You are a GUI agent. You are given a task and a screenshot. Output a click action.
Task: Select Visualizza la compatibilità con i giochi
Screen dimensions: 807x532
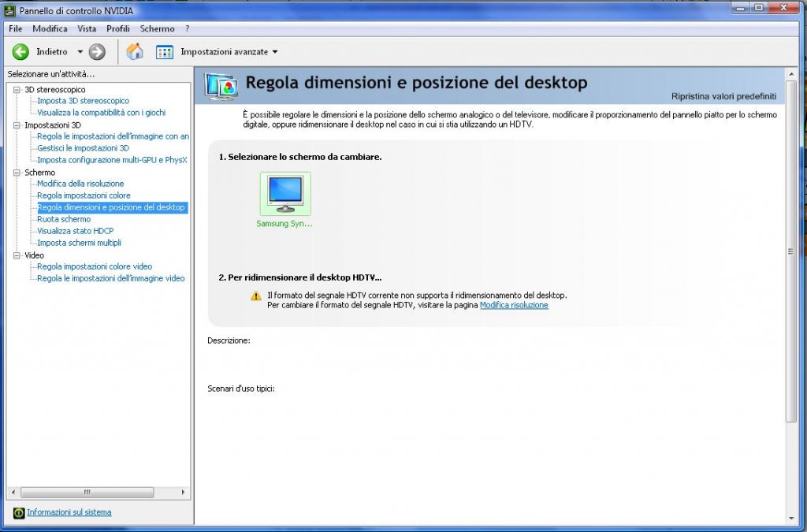click(102, 113)
